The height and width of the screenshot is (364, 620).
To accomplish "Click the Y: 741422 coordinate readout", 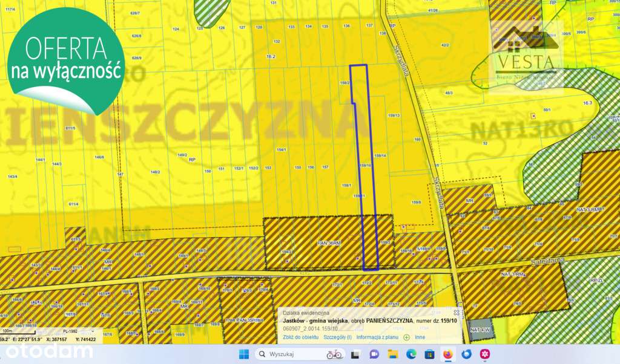I will tap(86, 339).
